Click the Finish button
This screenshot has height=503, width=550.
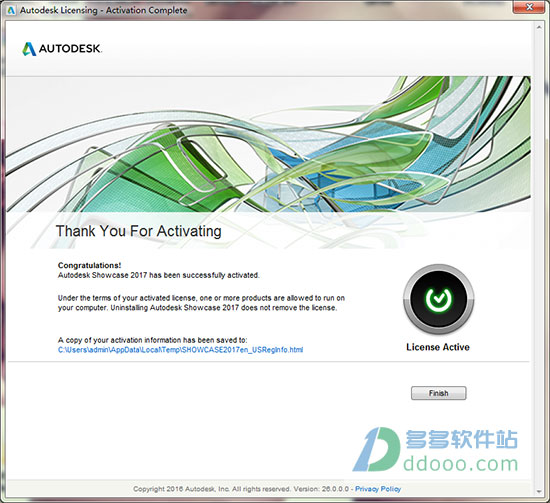[x=438, y=393]
